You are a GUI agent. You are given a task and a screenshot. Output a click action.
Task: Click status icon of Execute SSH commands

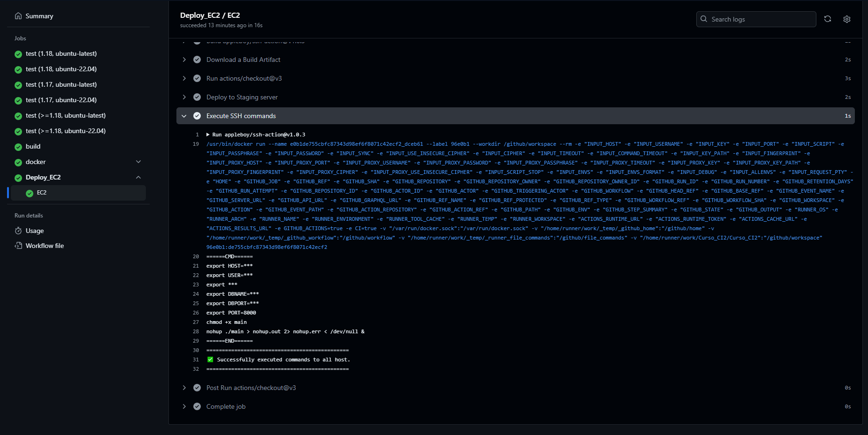coord(197,116)
